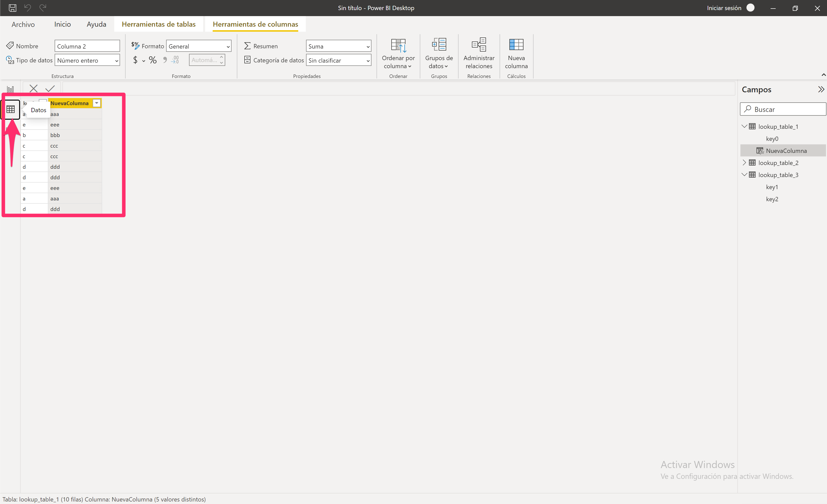Open the Herramientas de columnas tab
The height and width of the screenshot is (504, 827).
click(255, 24)
